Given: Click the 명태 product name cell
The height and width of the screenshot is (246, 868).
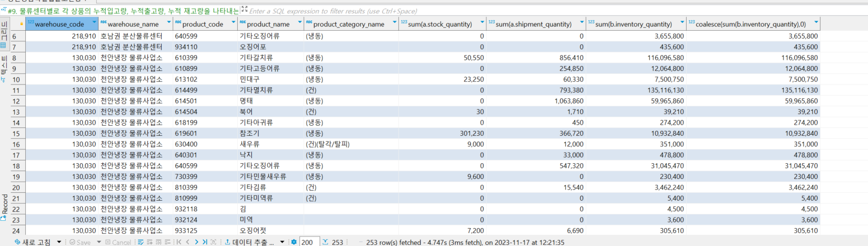Looking at the screenshot, I should (271, 101).
